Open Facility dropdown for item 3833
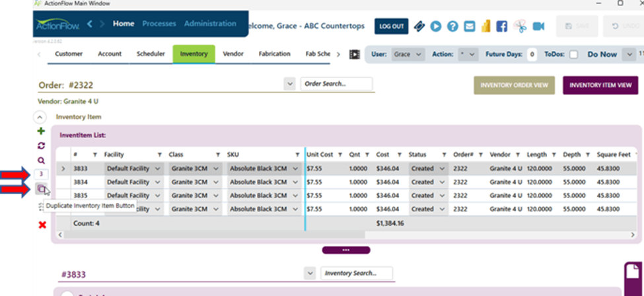Screen dimensions: 644x296 click(158, 168)
